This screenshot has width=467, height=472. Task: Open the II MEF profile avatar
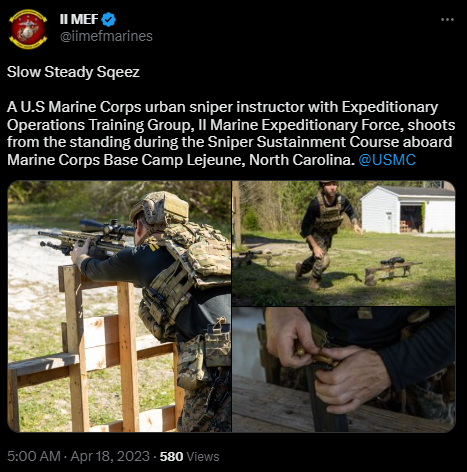coord(28,29)
